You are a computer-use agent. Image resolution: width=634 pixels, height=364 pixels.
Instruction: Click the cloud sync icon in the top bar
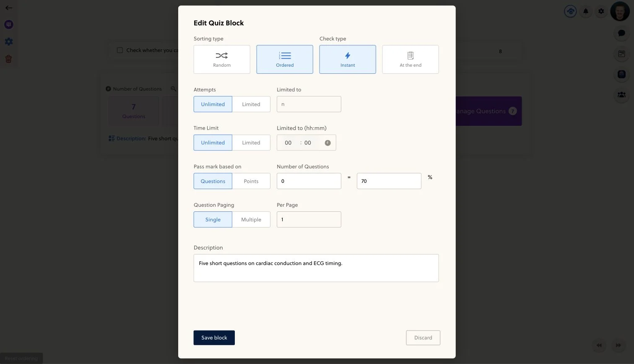point(570,11)
